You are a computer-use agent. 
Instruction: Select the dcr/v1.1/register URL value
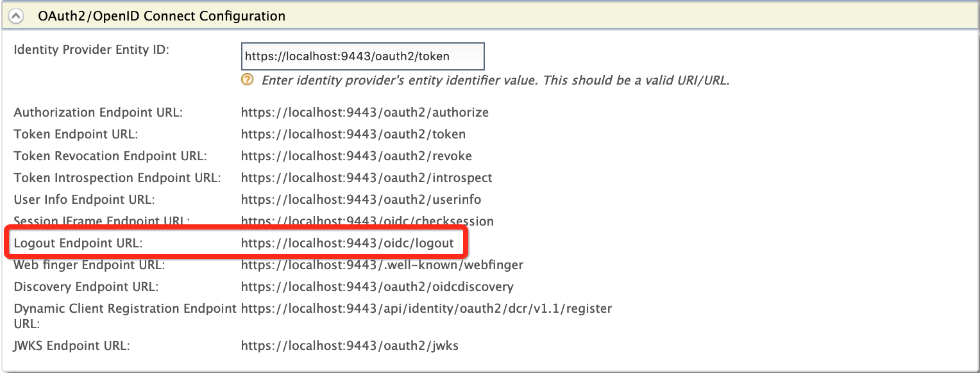tap(427, 309)
